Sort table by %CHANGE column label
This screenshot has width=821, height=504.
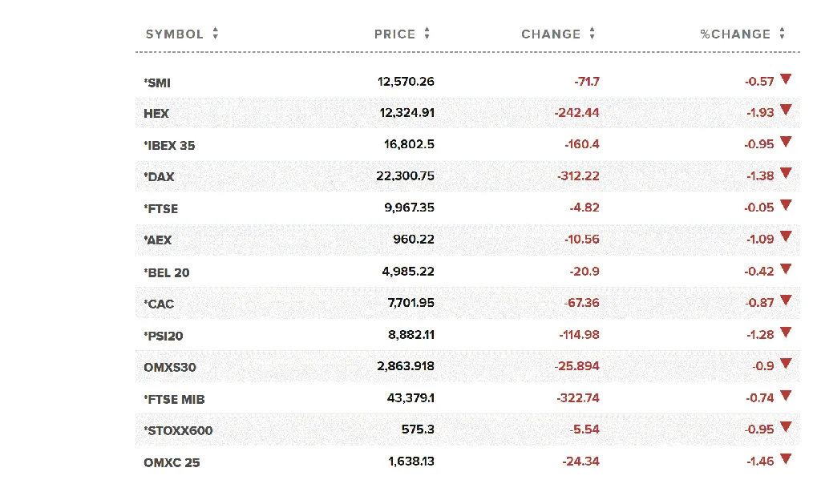pos(734,34)
